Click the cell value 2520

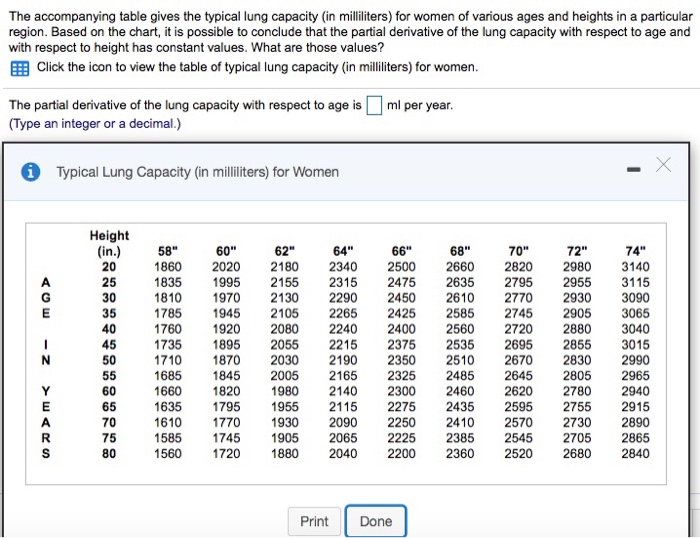pos(518,454)
